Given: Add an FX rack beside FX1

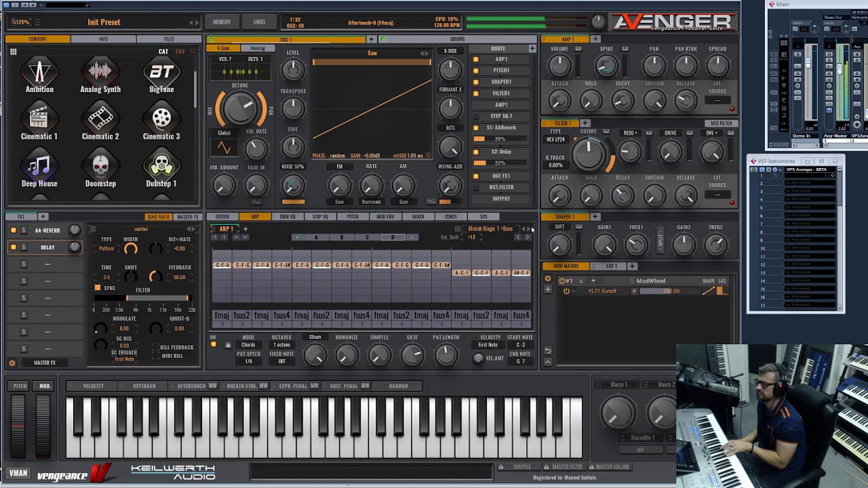Looking at the screenshot, I should [x=43, y=217].
